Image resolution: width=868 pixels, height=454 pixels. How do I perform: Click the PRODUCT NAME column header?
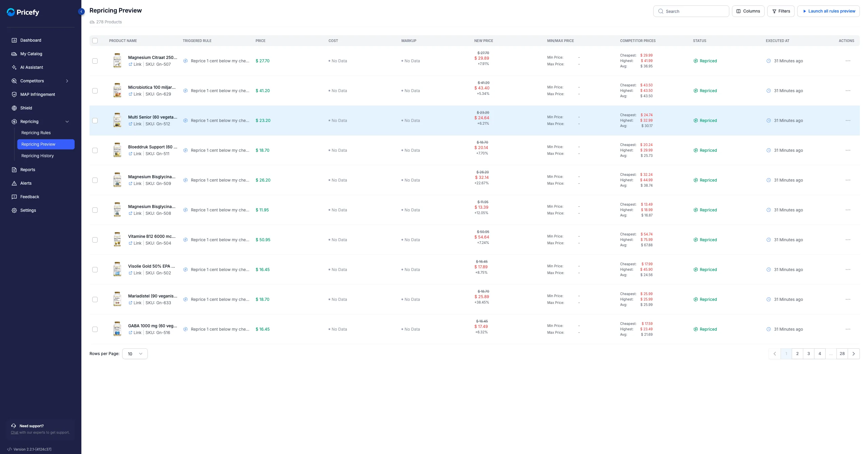123,41
